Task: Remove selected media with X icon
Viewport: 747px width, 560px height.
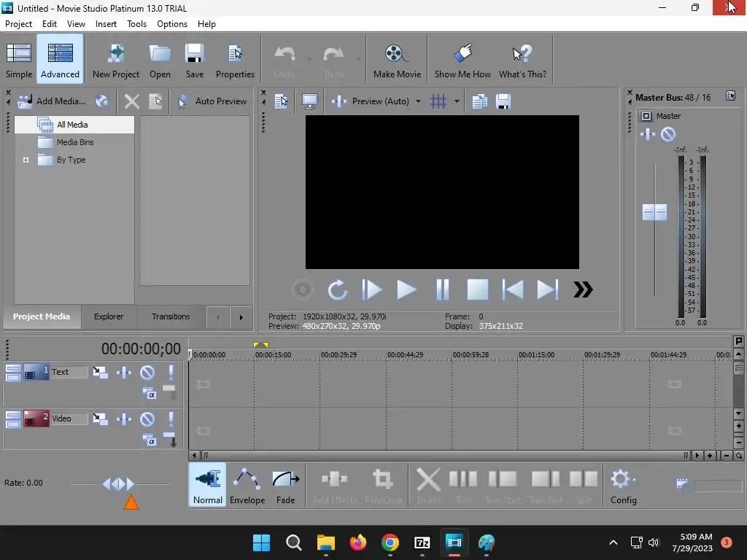Action: tap(131, 101)
